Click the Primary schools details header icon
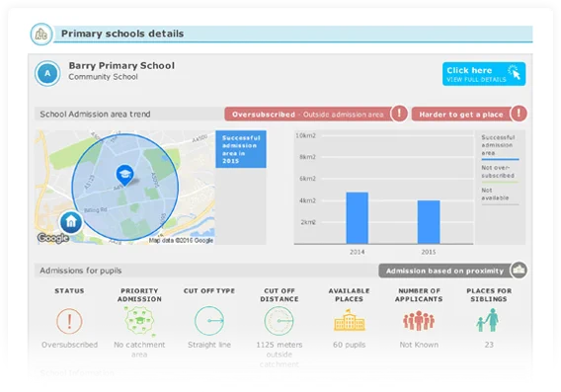 [41, 35]
